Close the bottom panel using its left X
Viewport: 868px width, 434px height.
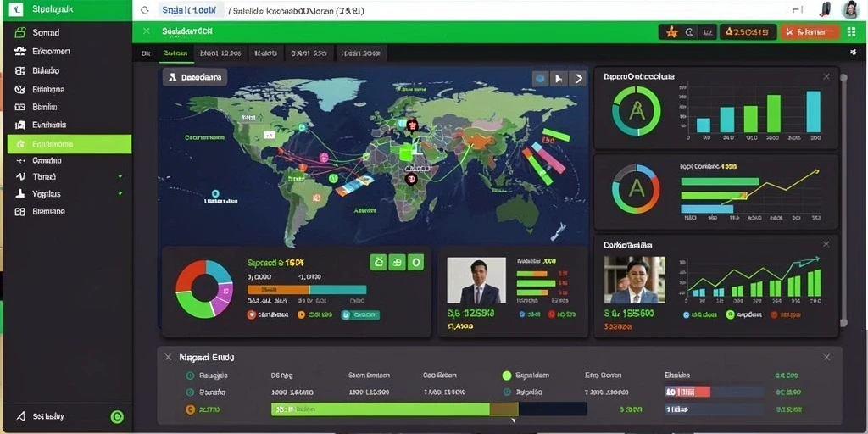[168, 357]
